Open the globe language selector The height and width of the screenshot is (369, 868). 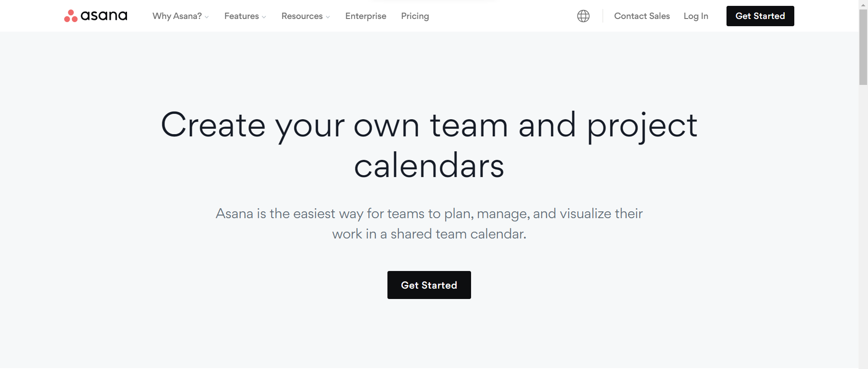tap(583, 16)
